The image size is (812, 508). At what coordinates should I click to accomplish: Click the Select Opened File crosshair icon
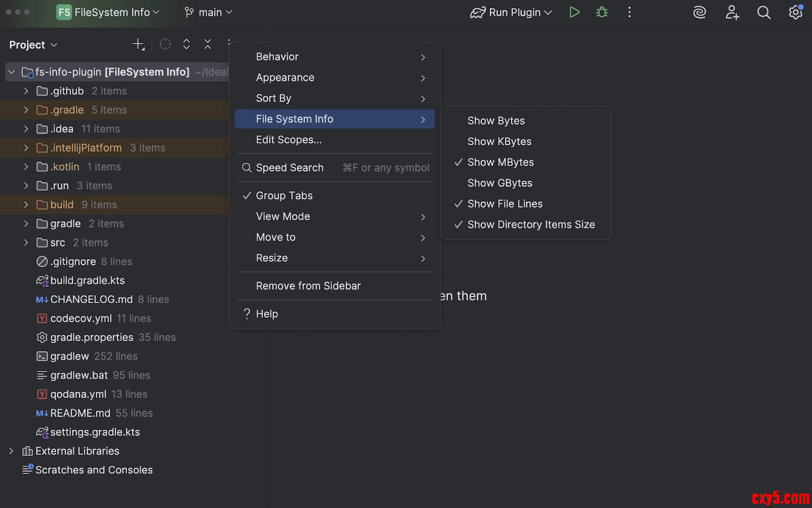[165, 44]
